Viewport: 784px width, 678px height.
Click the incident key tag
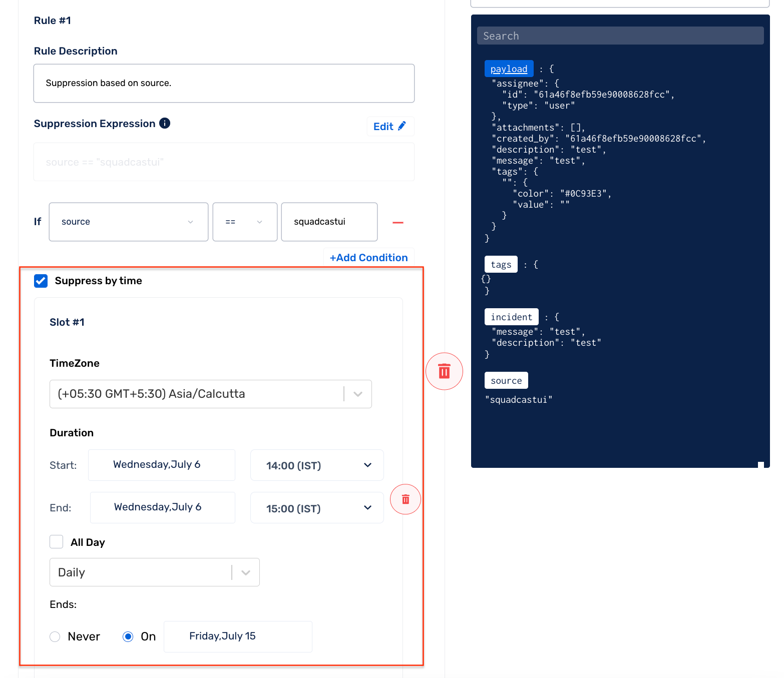tap(512, 317)
